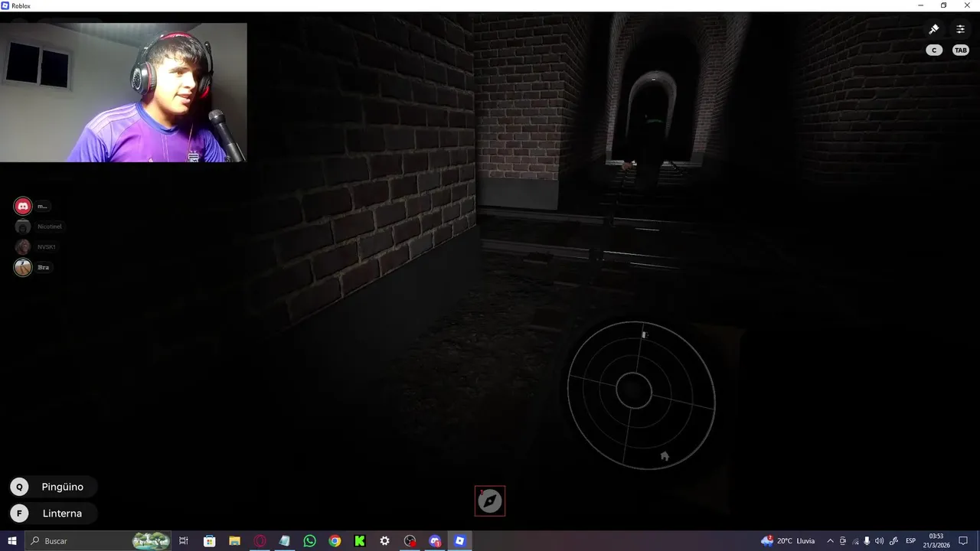The width and height of the screenshot is (980, 551).
Task: Click the Roblox taskbar icon
Action: click(459, 541)
